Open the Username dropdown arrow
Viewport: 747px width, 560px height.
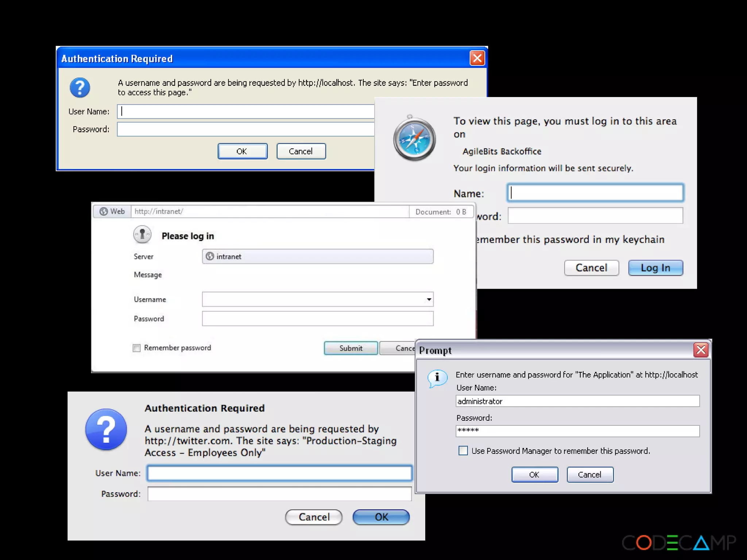point(429,299)
